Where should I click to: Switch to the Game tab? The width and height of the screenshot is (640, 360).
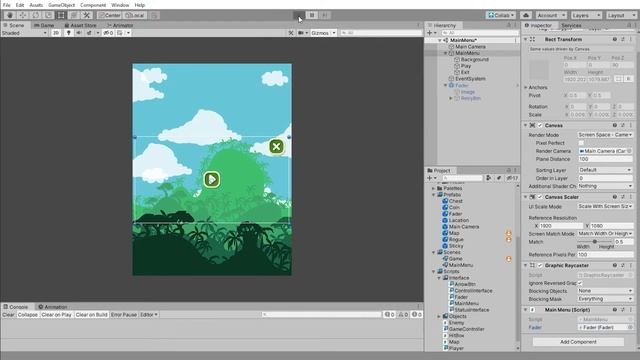[44, 25]
